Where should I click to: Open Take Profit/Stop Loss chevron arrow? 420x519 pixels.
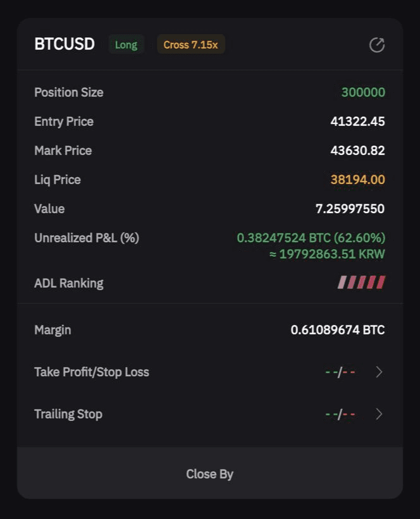[x=380, y=372]
